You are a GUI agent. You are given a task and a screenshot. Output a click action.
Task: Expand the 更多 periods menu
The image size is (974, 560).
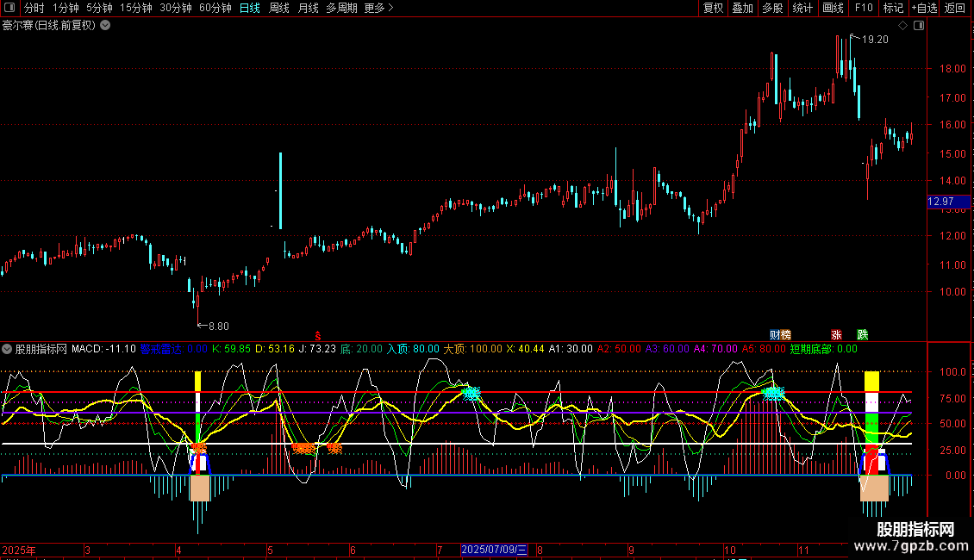[x=378, y=8]
